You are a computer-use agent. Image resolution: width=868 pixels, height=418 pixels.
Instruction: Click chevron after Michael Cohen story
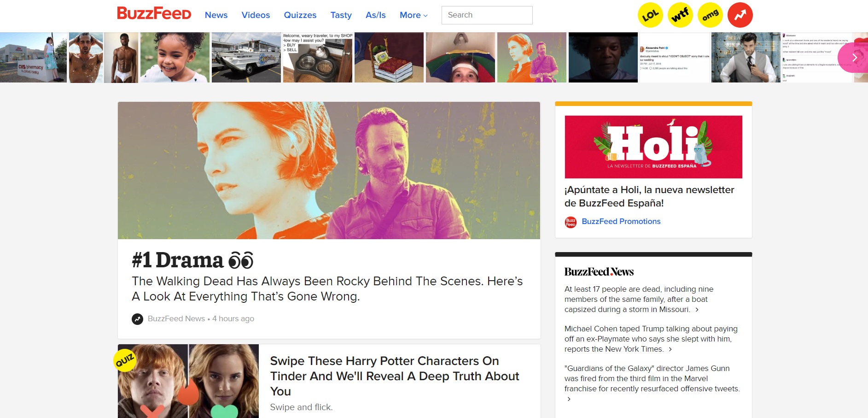coord(670,349)
